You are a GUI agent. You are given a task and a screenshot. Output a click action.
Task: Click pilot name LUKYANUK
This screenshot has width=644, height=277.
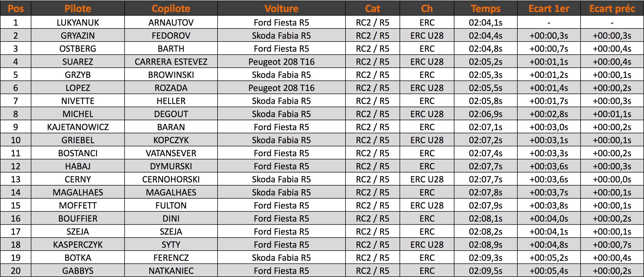78,22
